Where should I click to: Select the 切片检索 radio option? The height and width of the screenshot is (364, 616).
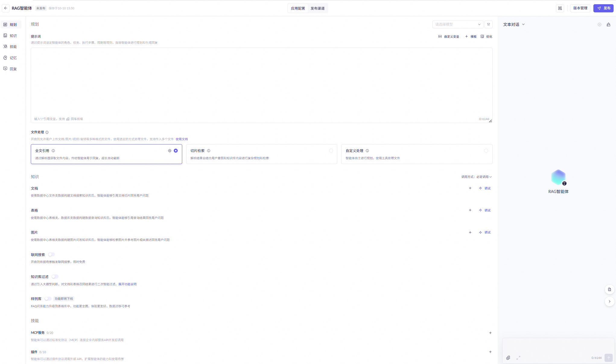[x=331, y=151]
